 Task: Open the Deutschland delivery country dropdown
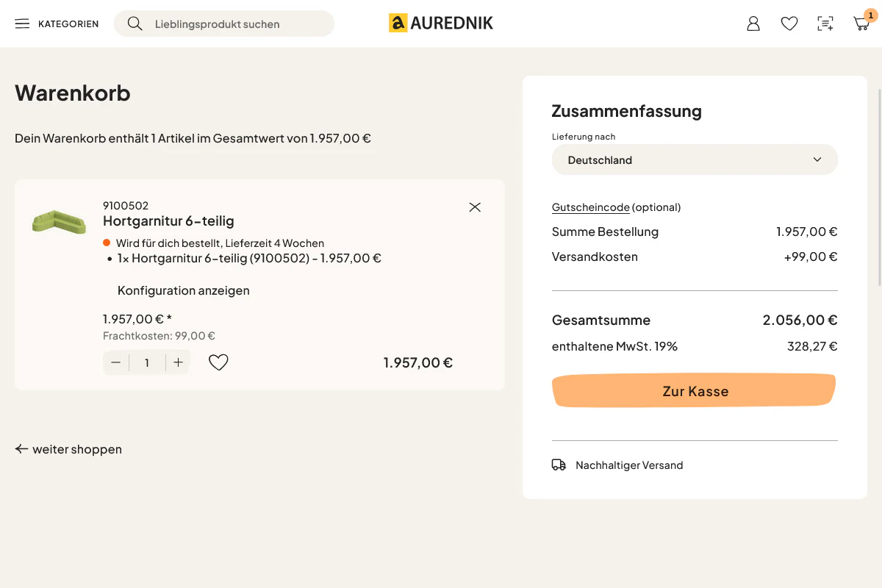click(x=695, y=159)
